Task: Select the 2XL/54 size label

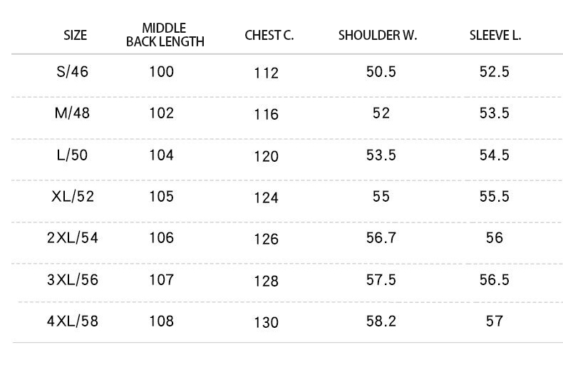Action: pos(73,237)
